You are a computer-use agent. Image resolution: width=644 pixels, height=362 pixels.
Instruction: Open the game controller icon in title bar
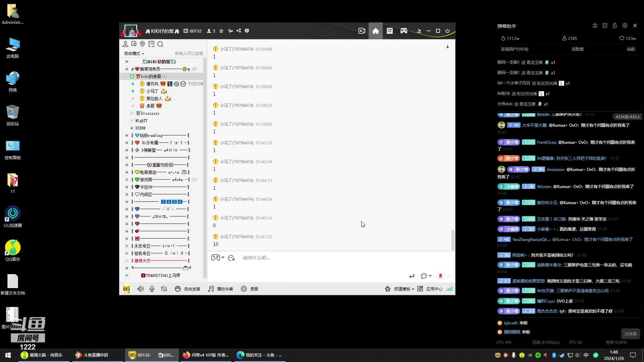[404, 31]
